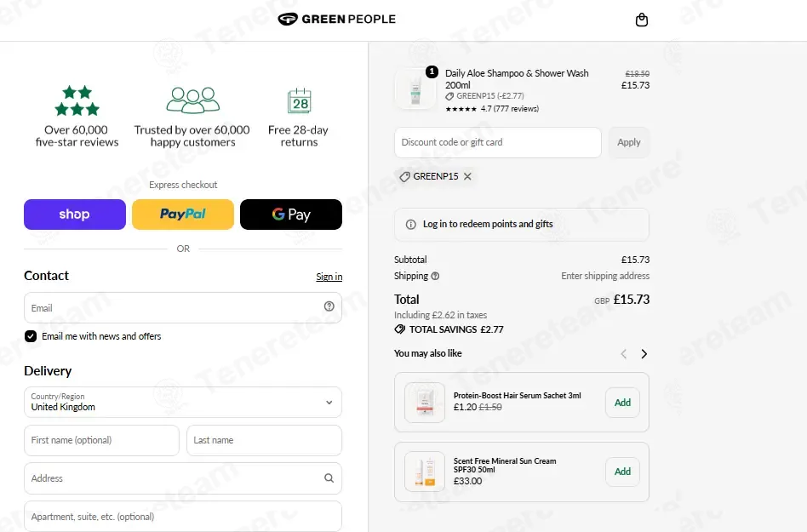Click the Green People logo
The height and width of the screenshot is (532, 807).
(x=336, y=19)
